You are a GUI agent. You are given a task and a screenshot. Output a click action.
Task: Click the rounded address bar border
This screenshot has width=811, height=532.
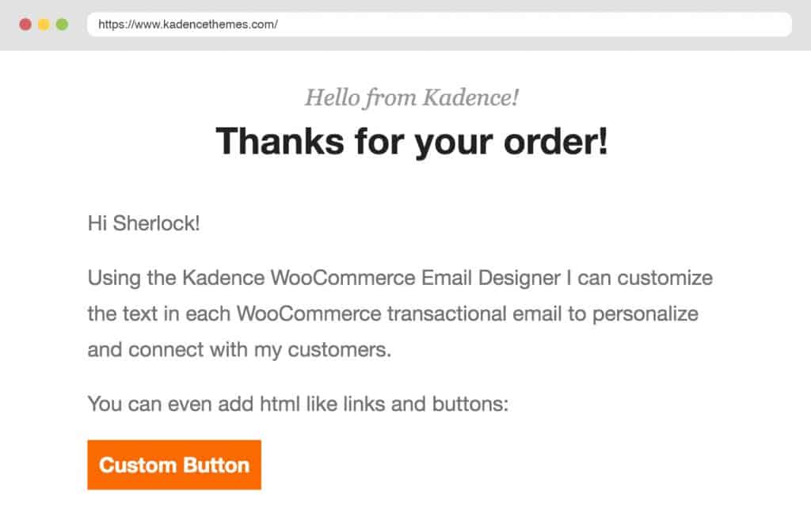pos(89,25)
